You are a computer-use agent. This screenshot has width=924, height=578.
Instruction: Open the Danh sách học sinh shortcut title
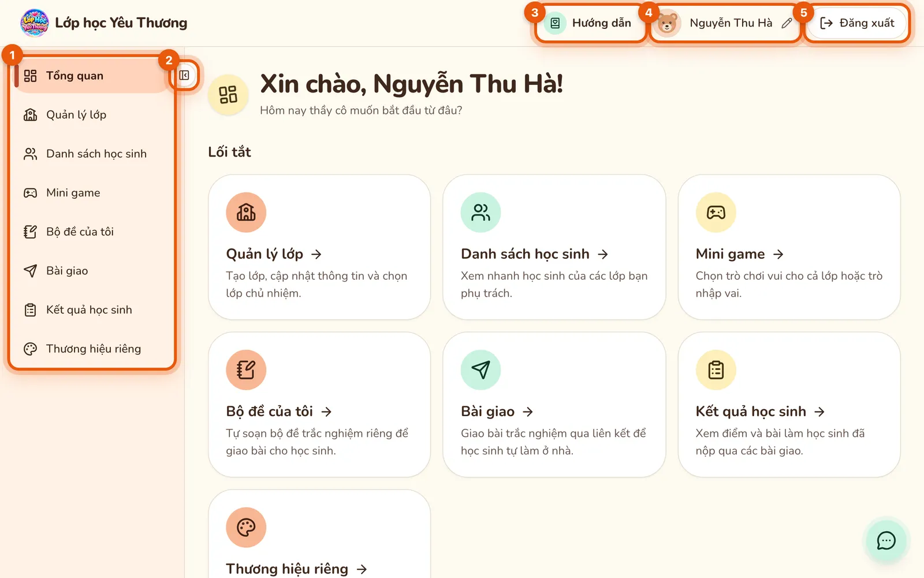(534, 254)
